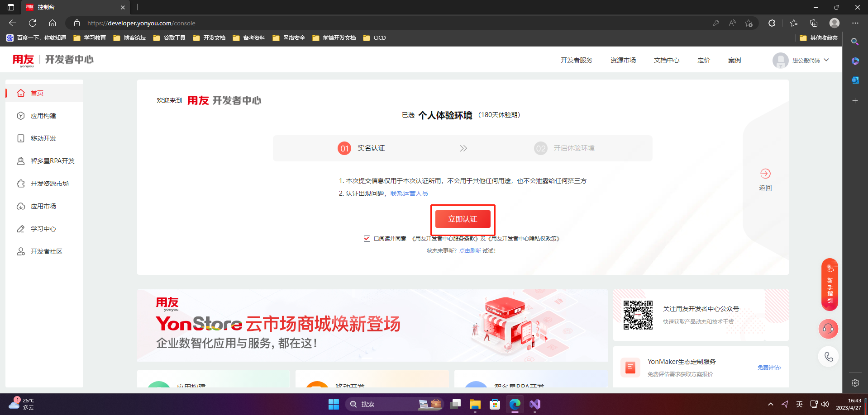The image size is (868, 415).
Task: Open Visual Studio from the taskbar
Action: [535, 404]
